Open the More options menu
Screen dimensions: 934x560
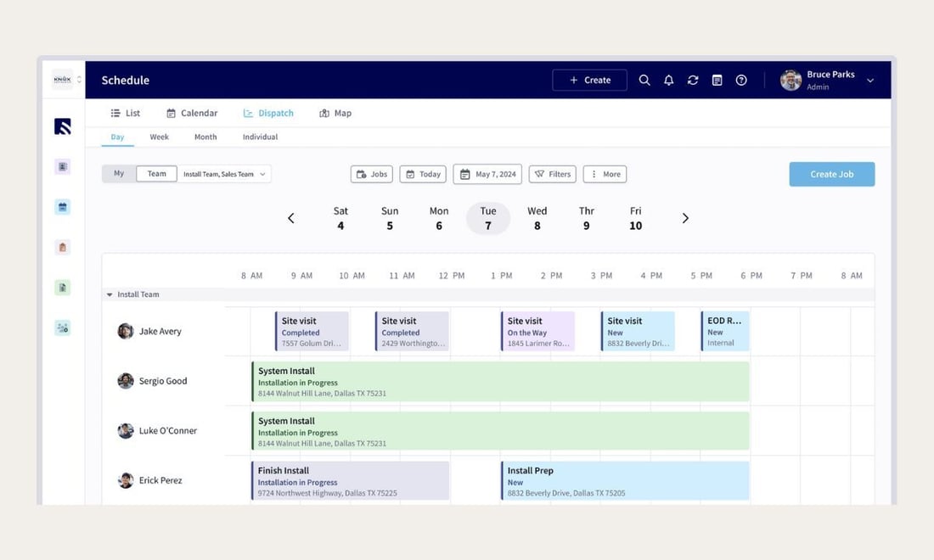pyautogui.click(x=605, y=174)
